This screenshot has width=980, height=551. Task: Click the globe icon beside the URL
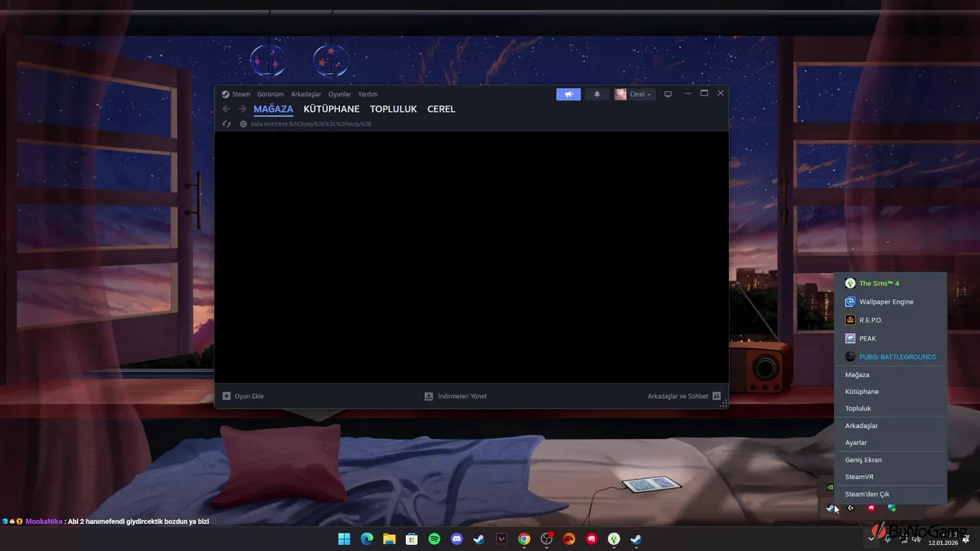click(x=243, y=124)
